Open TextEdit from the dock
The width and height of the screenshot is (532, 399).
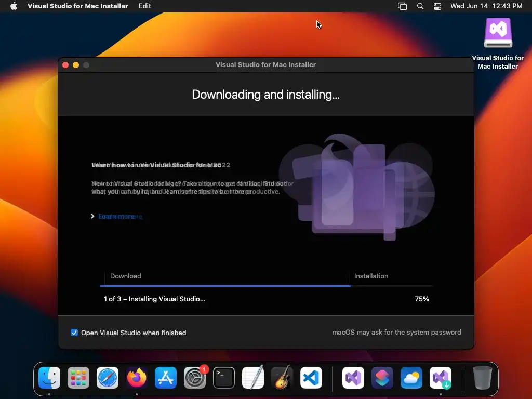[x=253, y=378]
